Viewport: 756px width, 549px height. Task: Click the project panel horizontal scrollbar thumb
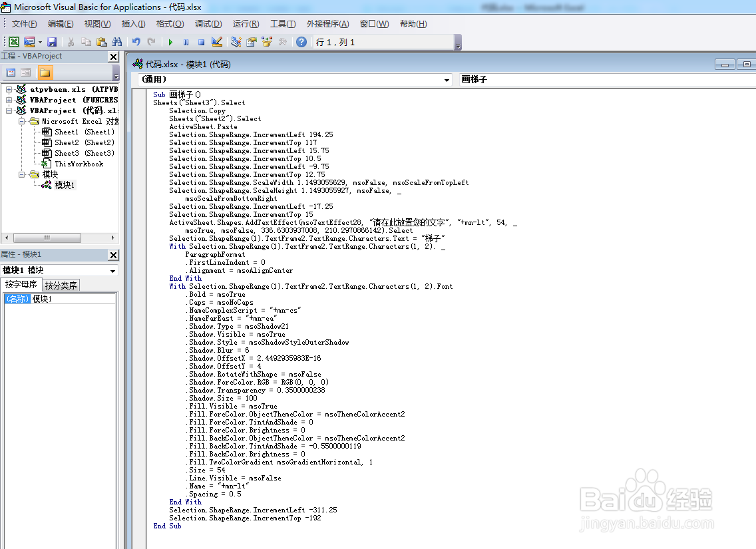[47, 238]
